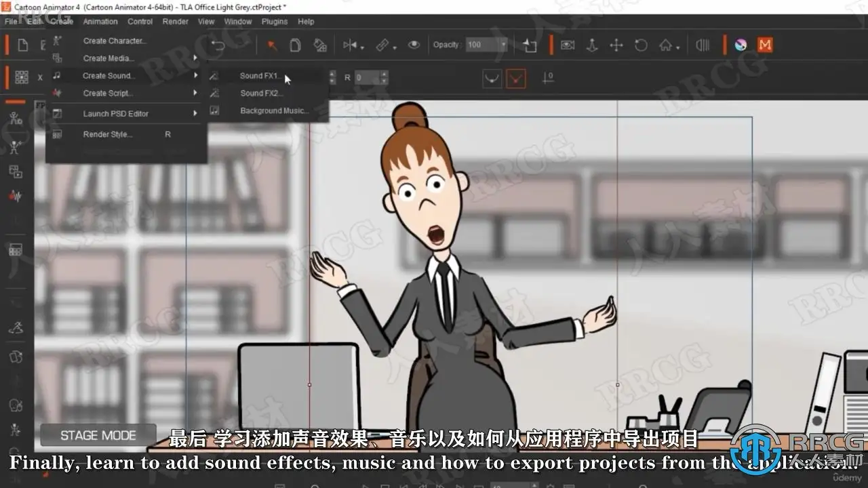Open the Animation menu
Viewport: 868px width, 488px height.
(100, 22)
